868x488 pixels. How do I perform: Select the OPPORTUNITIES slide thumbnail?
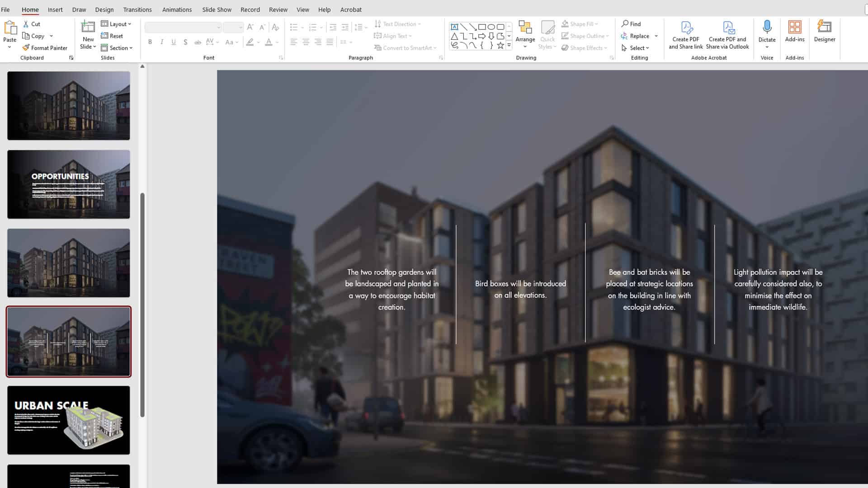tap(68, 184)
